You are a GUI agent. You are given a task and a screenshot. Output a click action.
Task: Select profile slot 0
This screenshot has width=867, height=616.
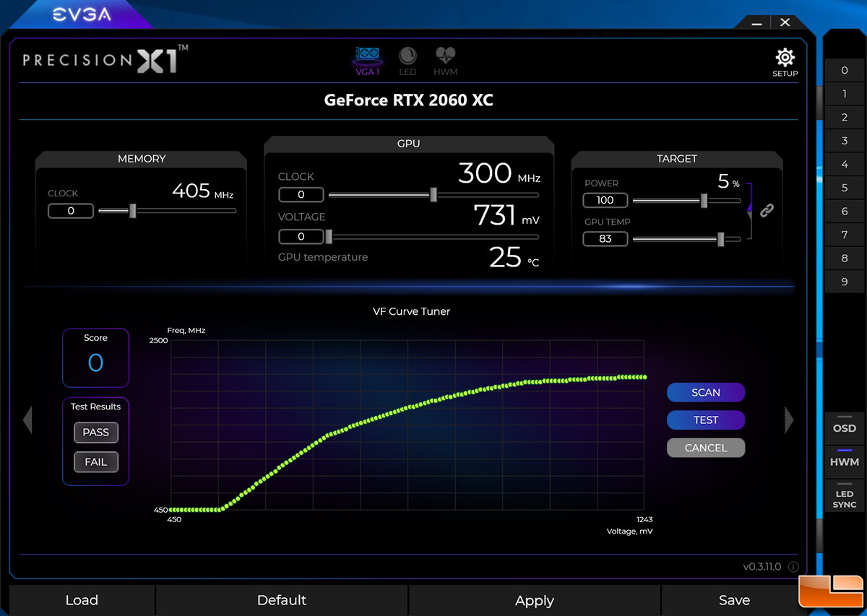click(844, 70)
